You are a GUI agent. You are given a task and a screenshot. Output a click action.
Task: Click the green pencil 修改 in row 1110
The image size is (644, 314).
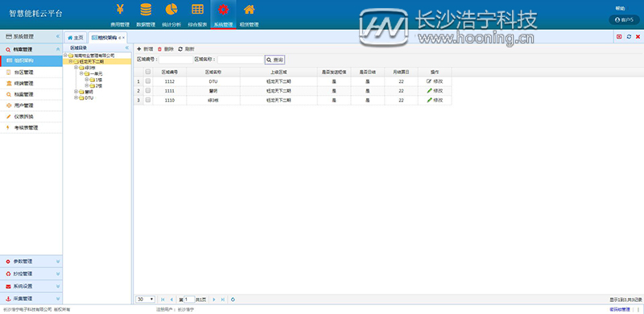click(435, 101)
